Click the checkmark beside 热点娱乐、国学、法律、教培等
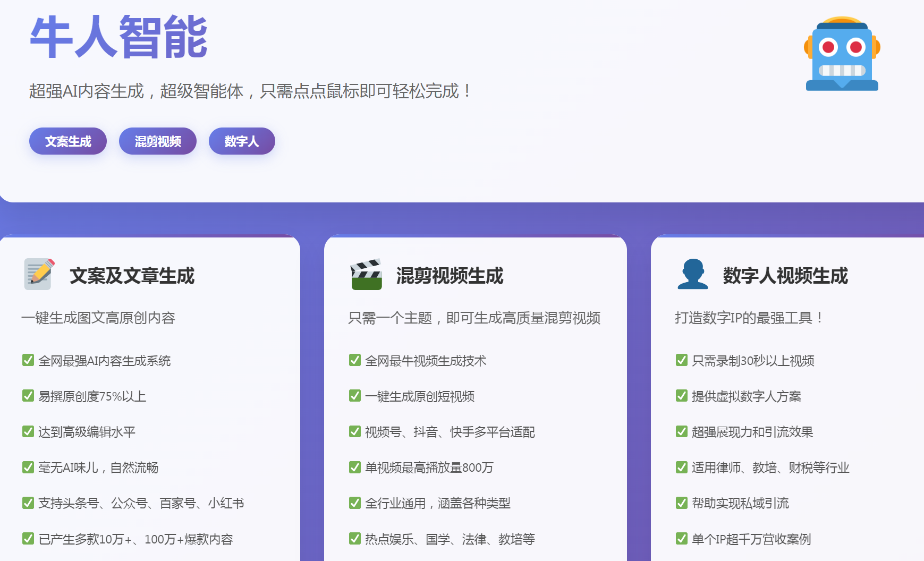 [x=355, y=539]
